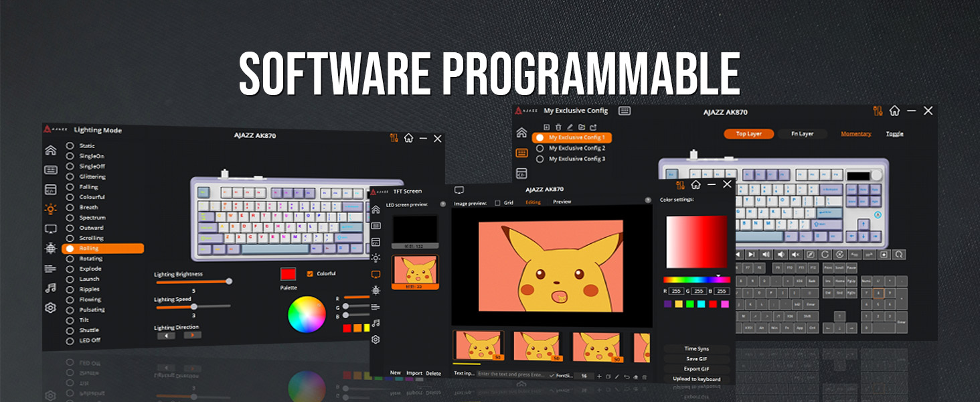Image resolution: width=980 pixels, height=402 pixels.
Task: Toggle the Colorful checkbox
Action: click(309, 273)
